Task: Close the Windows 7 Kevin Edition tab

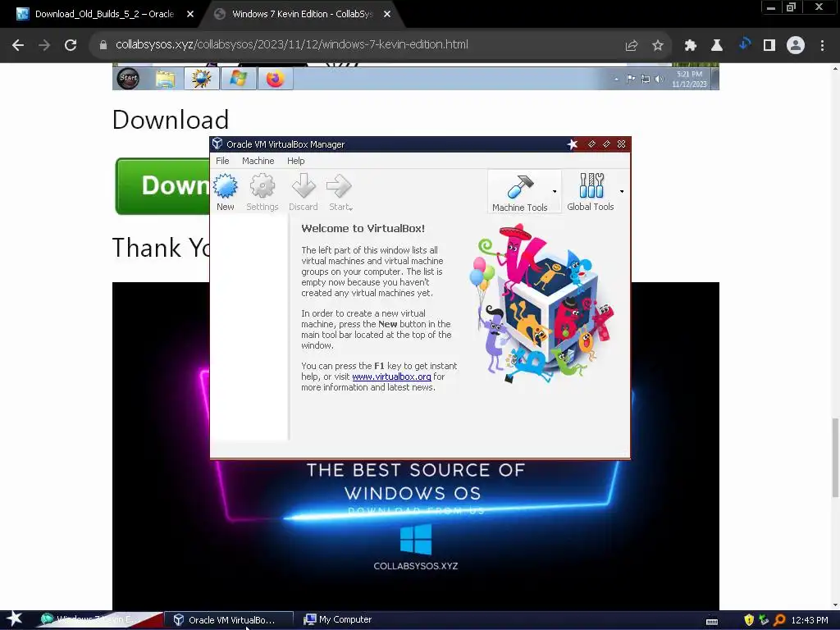Action: [387, 15]
